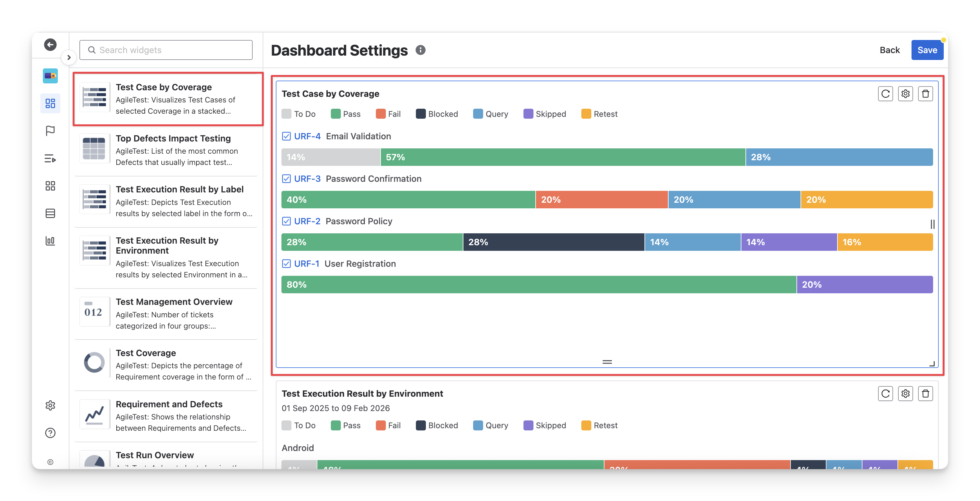
Task: Open the flag icon in left sidebar
Action: 50,131
